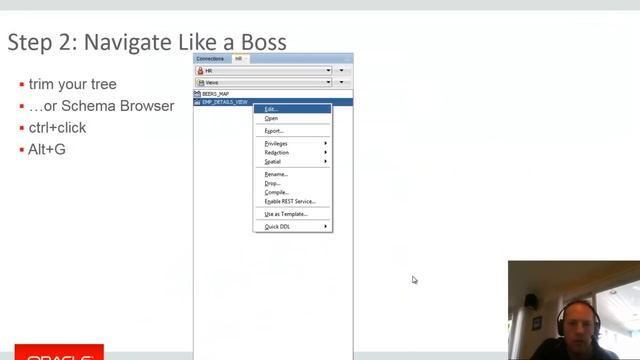The height and width of the screenshot is (360, 640).
Task: Click the Spatial submenu arrow
Action: 325,162
